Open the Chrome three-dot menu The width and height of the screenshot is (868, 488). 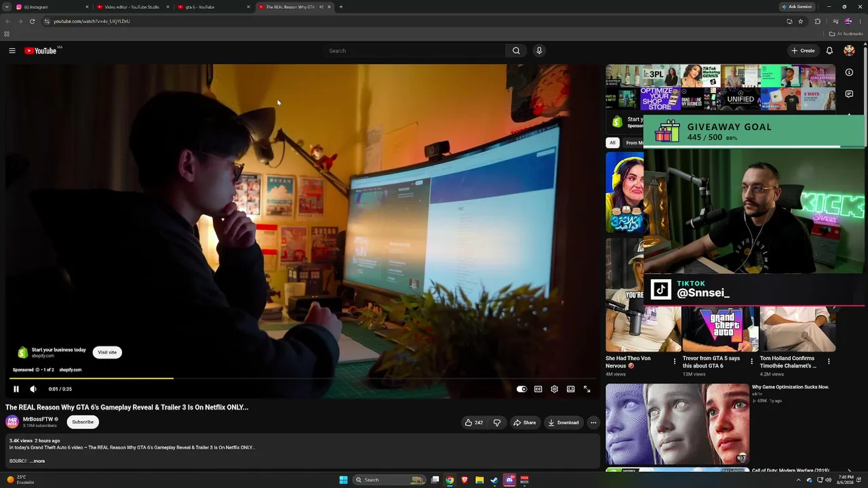(x=860, y=21)
